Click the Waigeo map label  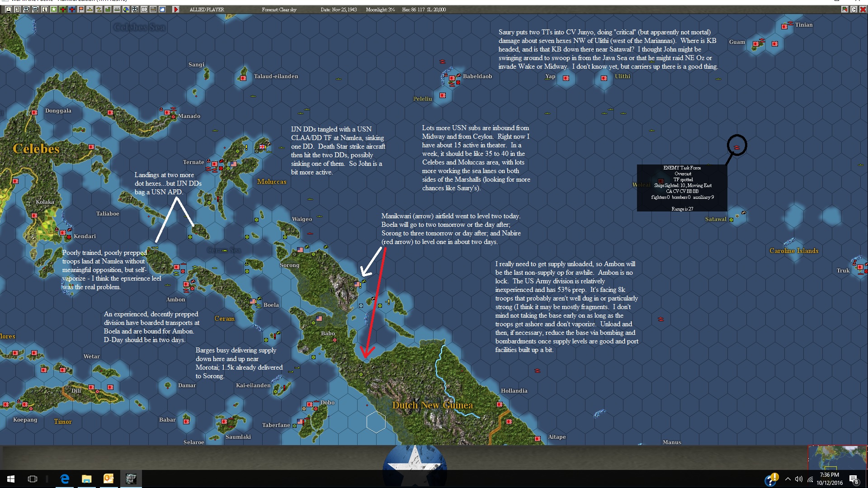(302, 219)
